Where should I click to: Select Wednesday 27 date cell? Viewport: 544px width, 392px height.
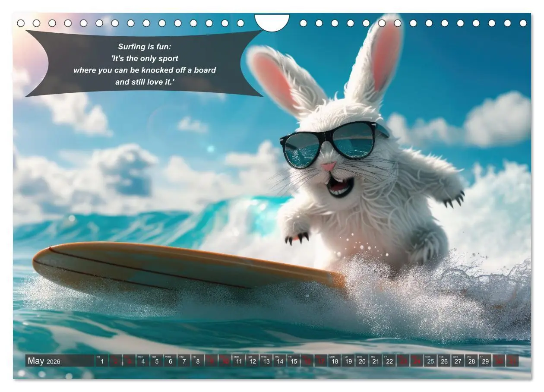pos(458,361)
